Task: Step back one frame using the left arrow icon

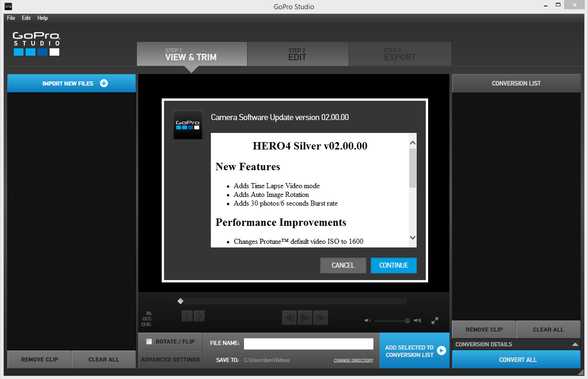Action: coord(289,317)
